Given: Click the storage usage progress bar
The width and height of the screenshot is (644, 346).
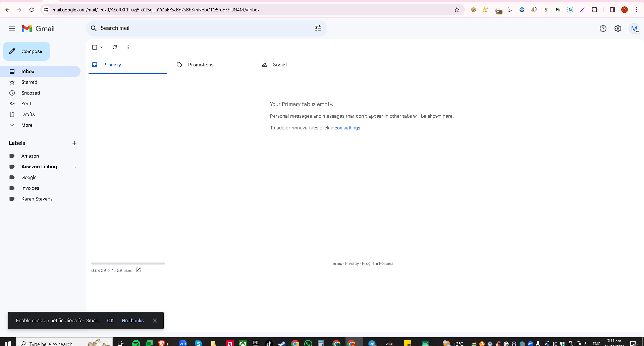Looking at the screenshot, I should (x=128, y=264).
